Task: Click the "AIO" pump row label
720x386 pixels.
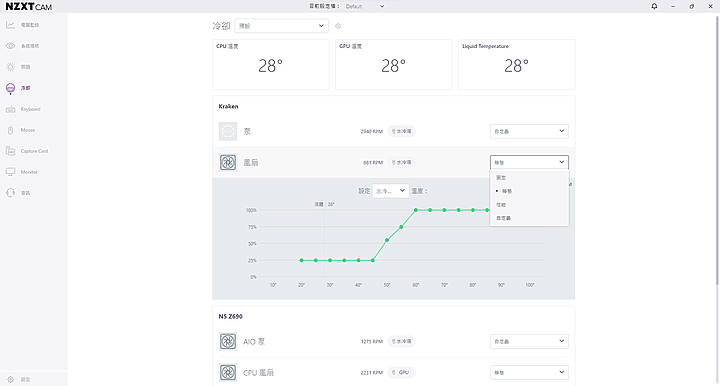Action: click(254, 341)
